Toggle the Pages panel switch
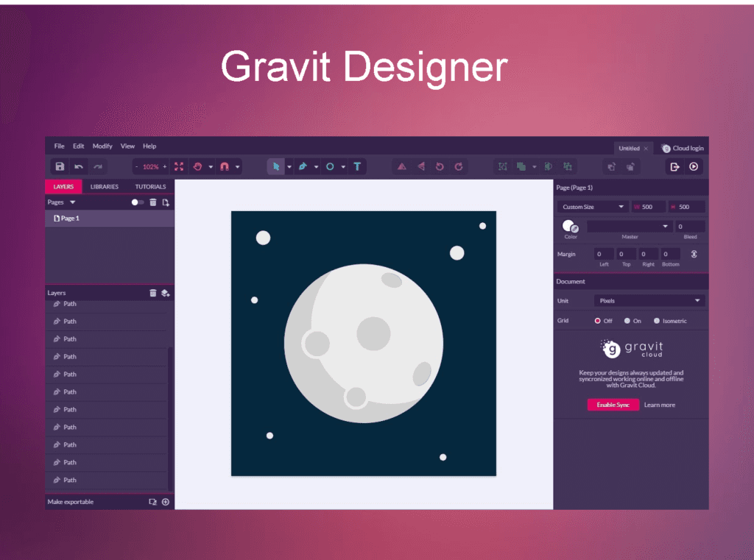The width and height of the screenshot is (754, 560). pyautogui.click(x=138, y=202)
